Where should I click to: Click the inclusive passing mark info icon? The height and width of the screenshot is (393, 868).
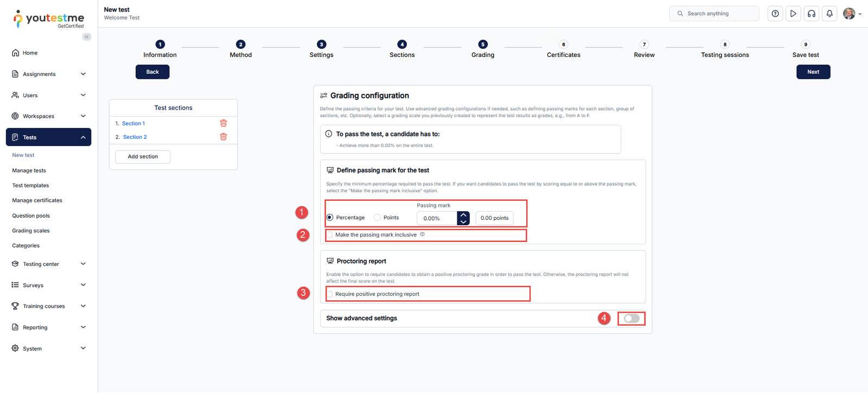pos(423,234)
